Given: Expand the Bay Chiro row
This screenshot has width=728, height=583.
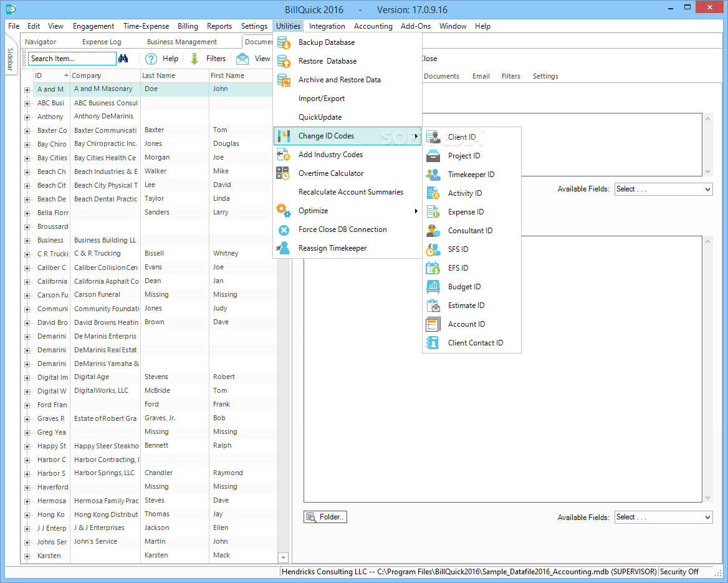Looking at the screenshot, I should pos(27,145).
